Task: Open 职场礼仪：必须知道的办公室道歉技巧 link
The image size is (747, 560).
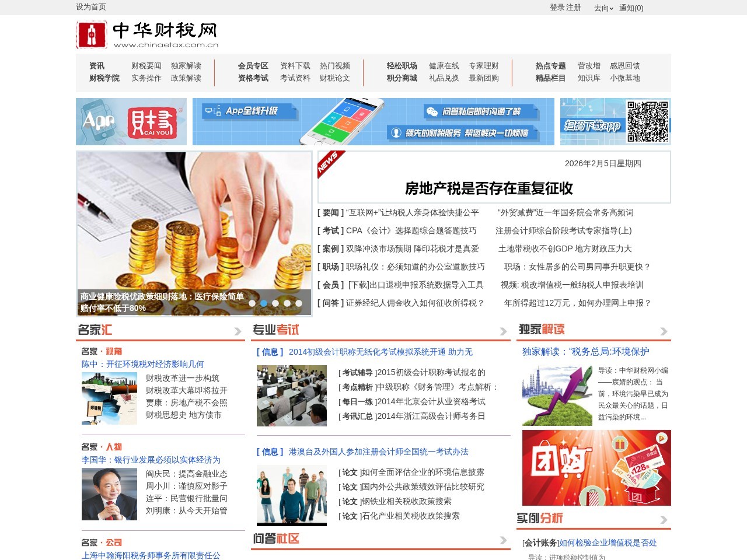Action: click(415, 267)
